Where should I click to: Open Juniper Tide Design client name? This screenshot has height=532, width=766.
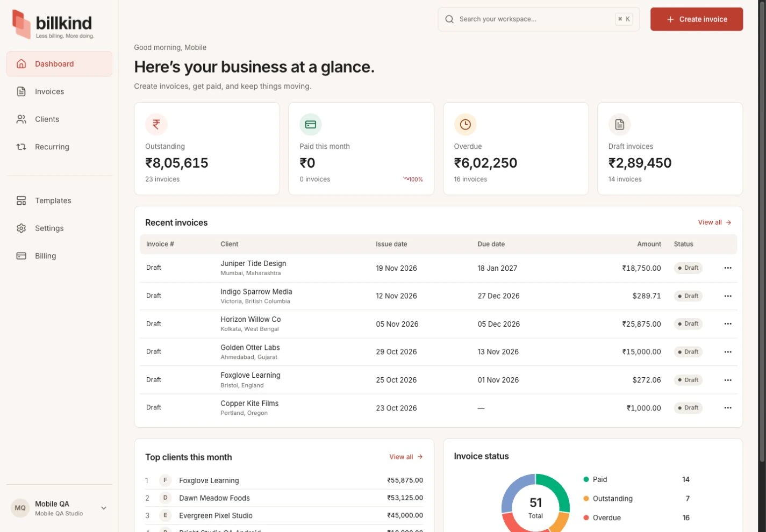(253, 263)
